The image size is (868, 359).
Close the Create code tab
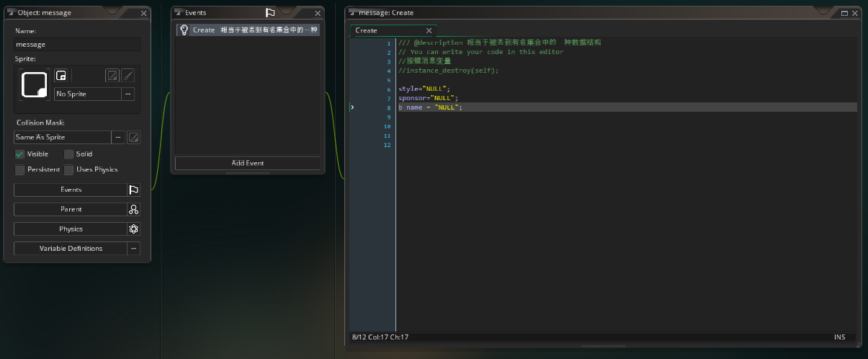(429, 30)
